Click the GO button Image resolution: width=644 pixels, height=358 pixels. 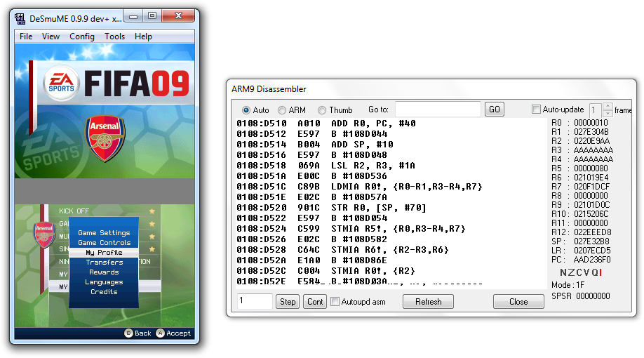point(494,110)
